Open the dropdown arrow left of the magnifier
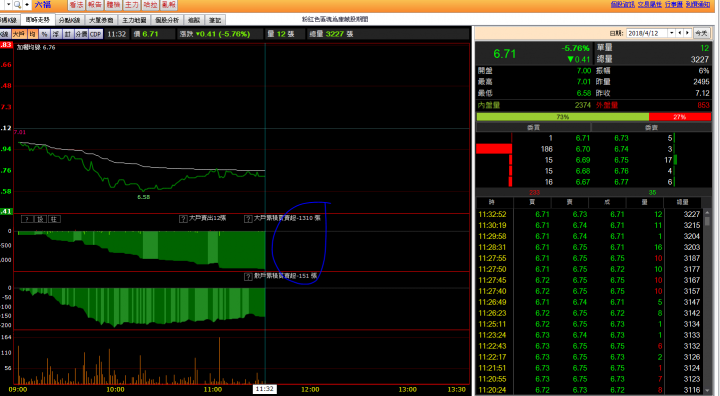Screen dimensions: 720x396 (8, 5)
